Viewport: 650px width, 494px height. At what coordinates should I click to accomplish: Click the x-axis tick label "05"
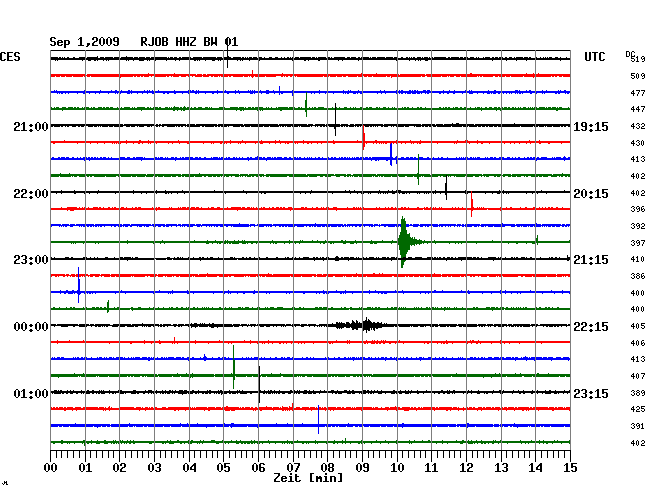[223, 468]
